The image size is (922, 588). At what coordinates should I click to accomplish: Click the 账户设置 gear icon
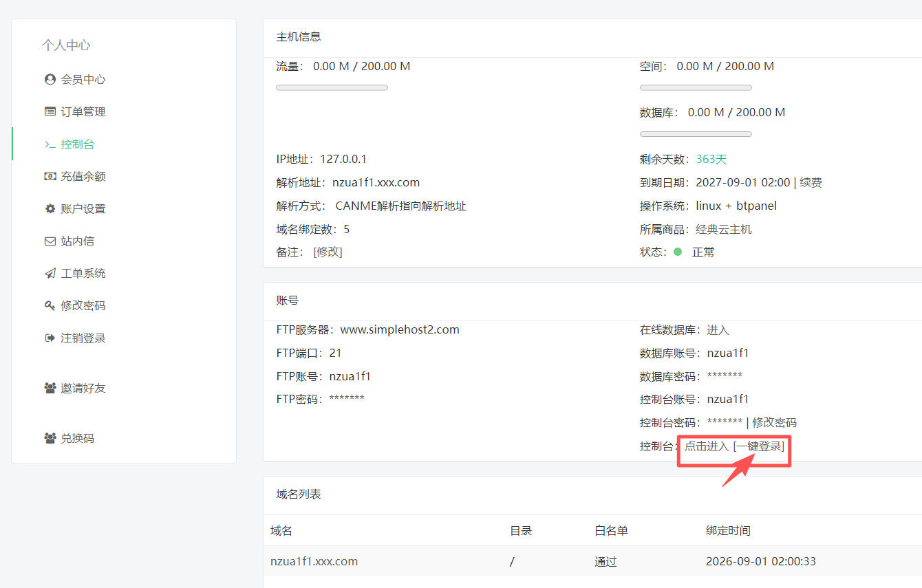point(50,208)
